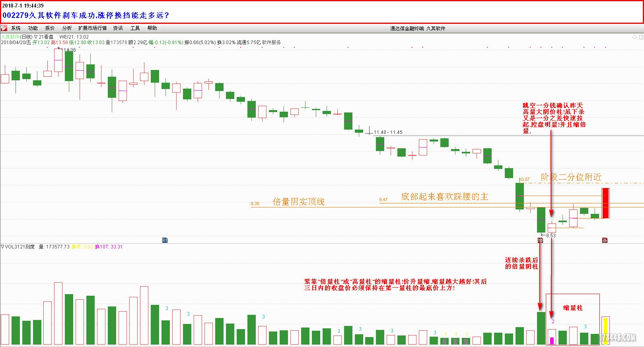The image size is (644, 347).
Task: Click the square window icon at chart top-right
Action: [641, 37]
